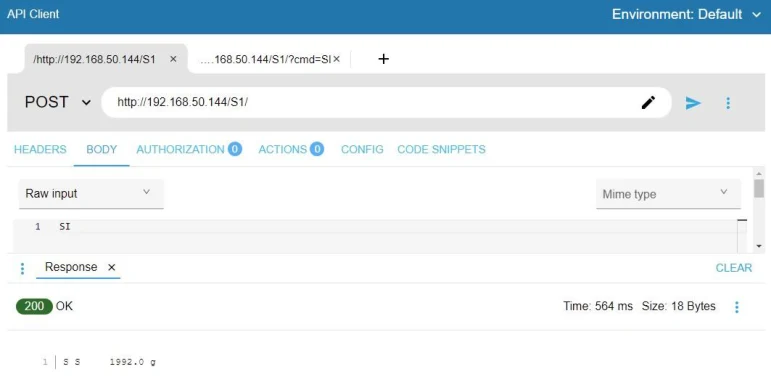Select the Response tab
This screenshot has width=771, height=377.
71,267
